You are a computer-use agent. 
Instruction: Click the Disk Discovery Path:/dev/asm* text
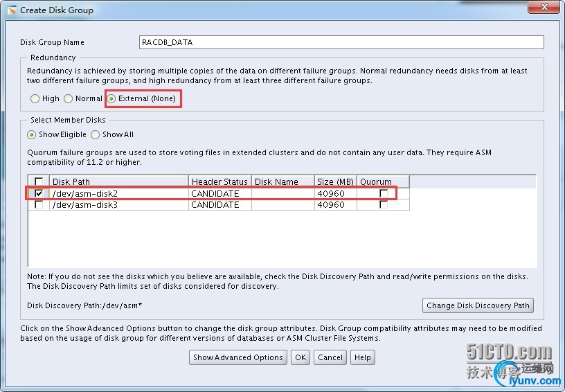[84, 305]
